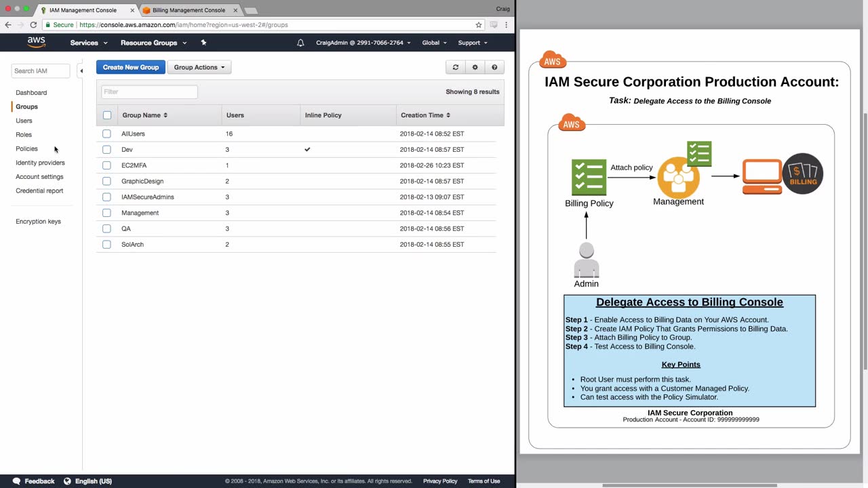Open the help question mark icon

coord(494,67)
